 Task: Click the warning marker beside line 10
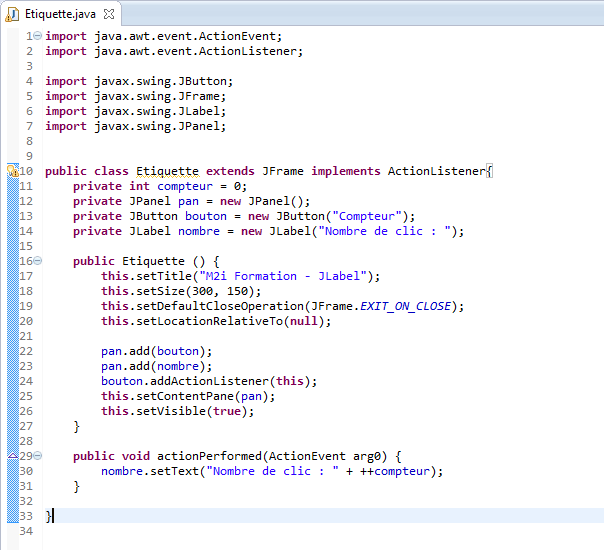[12, 171]
